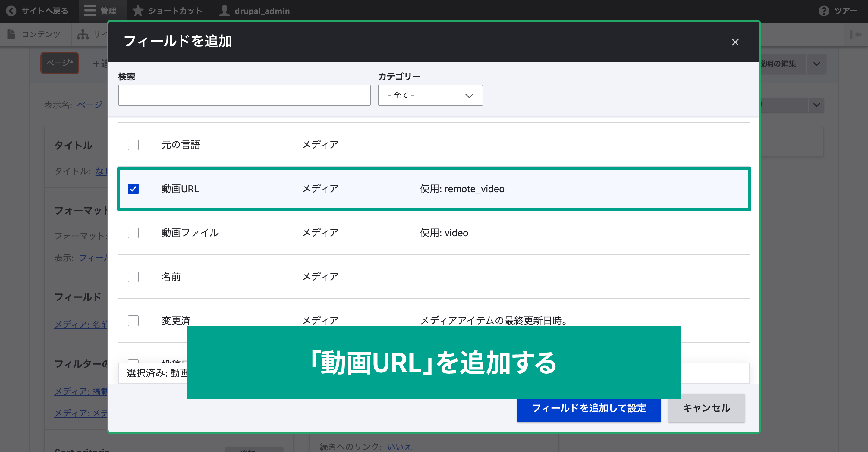Click the 動画ファイル row label
Viewport: 868px width, 452px height.
[x=190, y=233]
